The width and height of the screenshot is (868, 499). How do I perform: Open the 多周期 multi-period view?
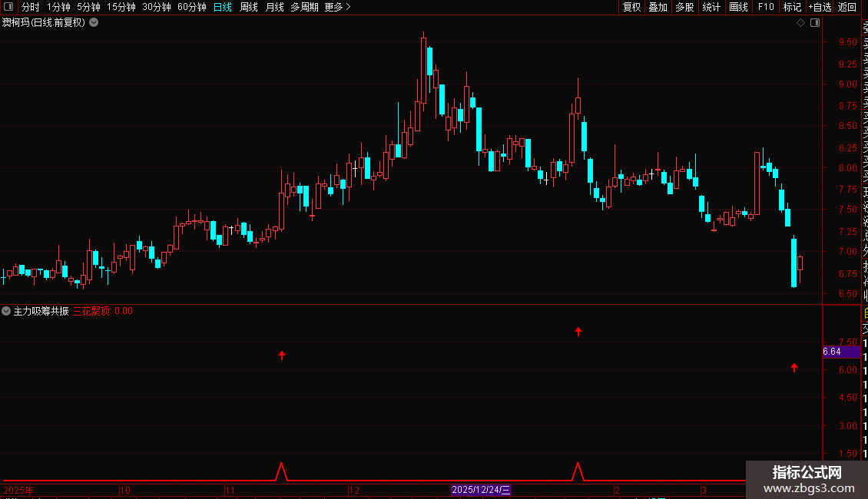[x=304, y=7]
